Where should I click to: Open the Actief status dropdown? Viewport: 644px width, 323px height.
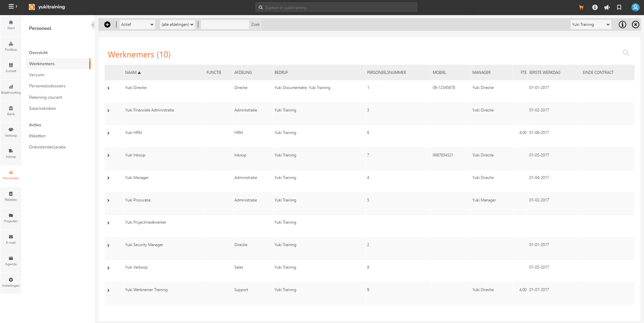[x=138, y=25]
